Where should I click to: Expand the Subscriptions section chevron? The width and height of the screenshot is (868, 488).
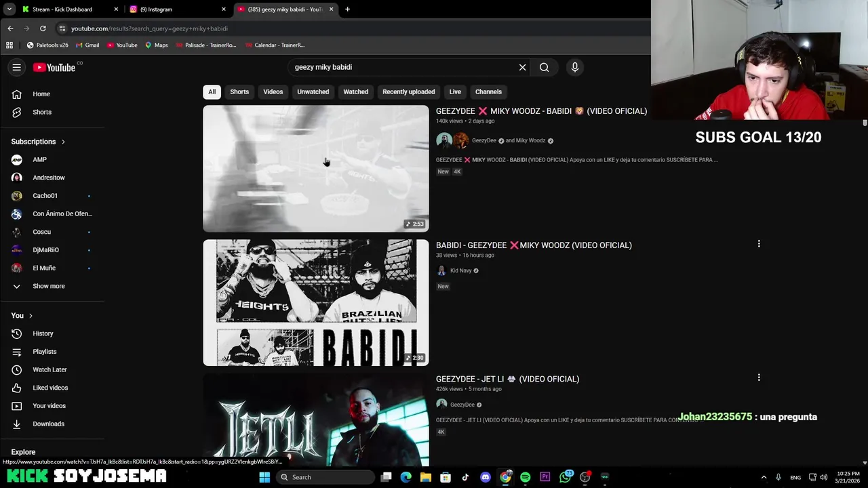[63, 142]
